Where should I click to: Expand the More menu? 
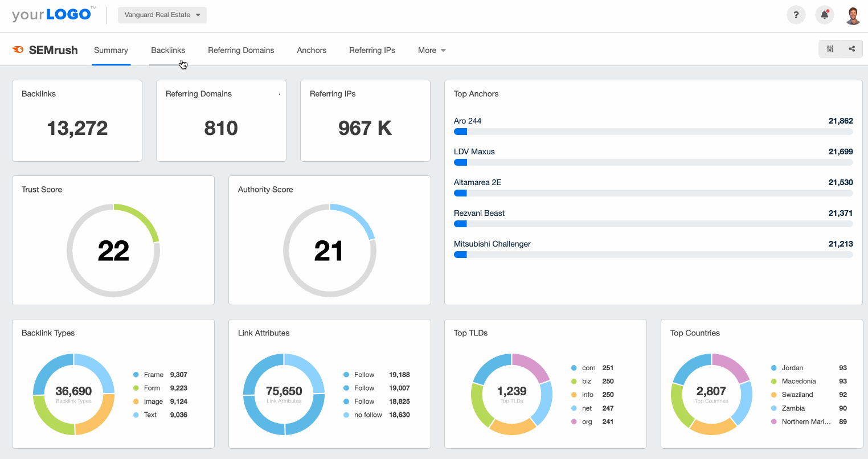(432, 50)
